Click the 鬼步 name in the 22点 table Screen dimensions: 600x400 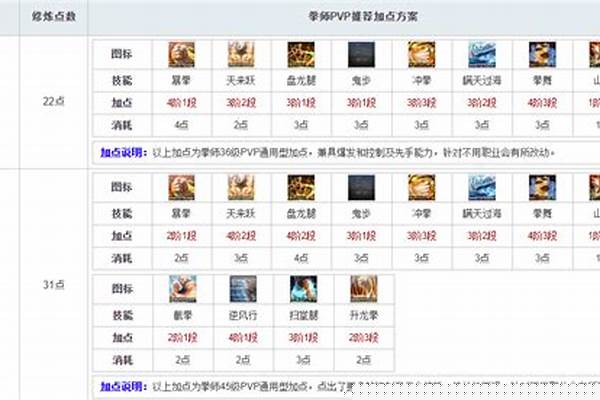tap(361, 81)
